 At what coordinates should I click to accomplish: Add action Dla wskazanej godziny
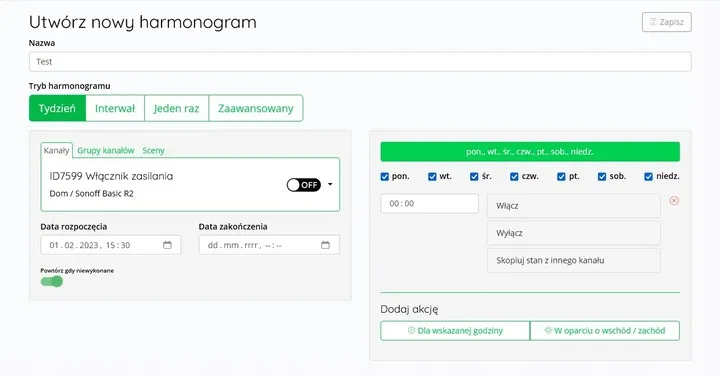455,331
